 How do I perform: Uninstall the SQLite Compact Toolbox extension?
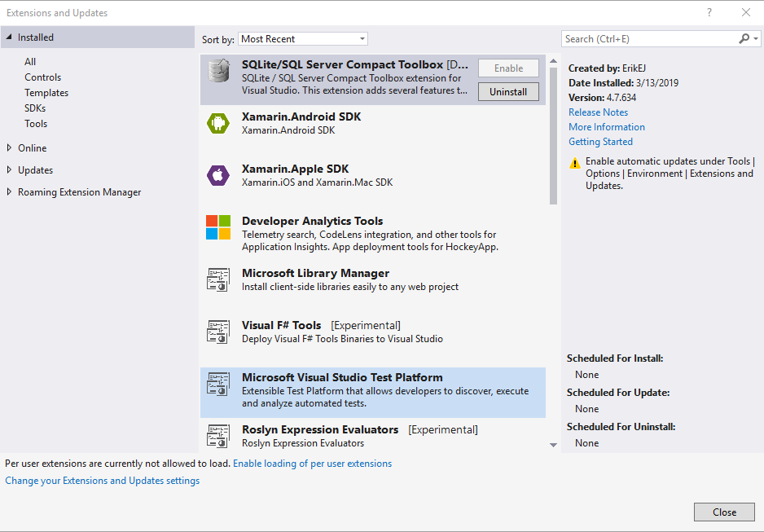pyautogui.click(x=508, y=92)
